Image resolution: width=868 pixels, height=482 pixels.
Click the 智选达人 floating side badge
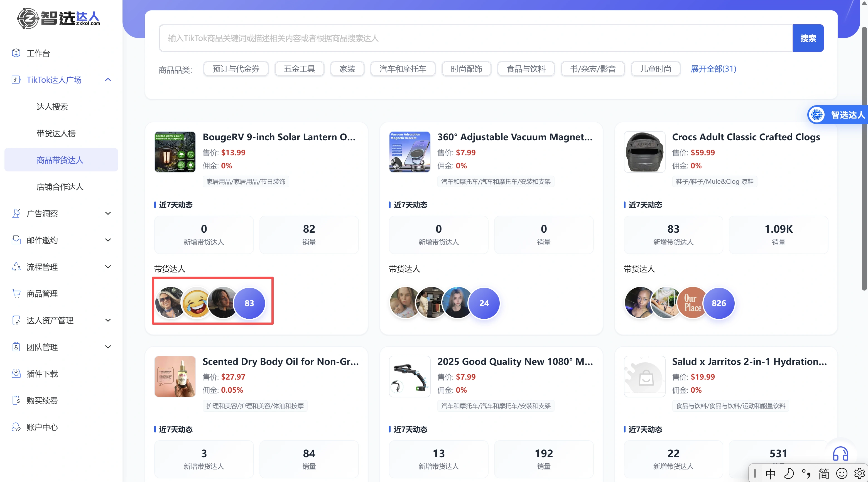click(837, 115)
